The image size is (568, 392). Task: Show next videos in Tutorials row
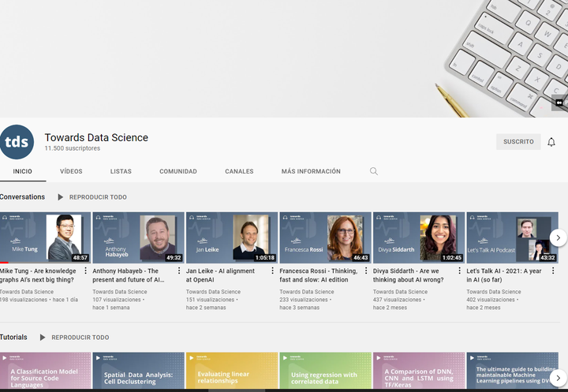[559, 378]
